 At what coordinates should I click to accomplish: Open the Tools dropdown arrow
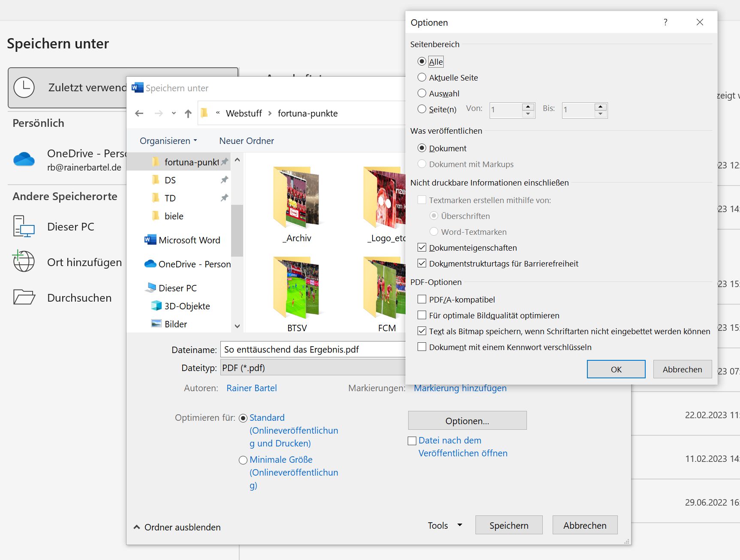click(460, 525)
